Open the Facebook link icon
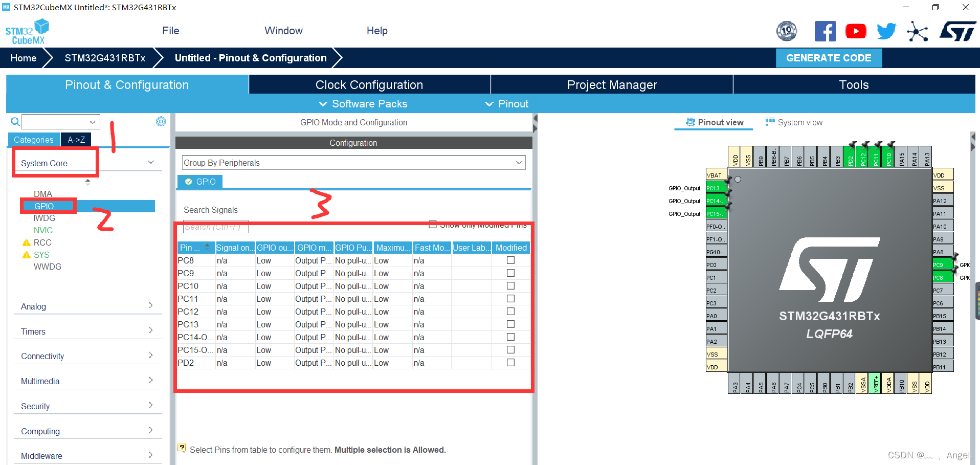This screenshot has width=980, height=465. (x=825, y=31)
